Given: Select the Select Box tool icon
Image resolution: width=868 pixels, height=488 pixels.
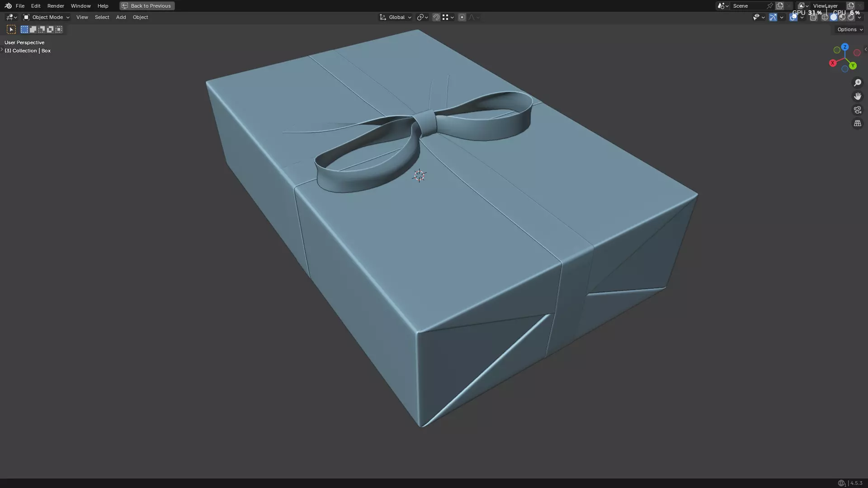Looking at the screenshot, I should [x=11, y=29].
